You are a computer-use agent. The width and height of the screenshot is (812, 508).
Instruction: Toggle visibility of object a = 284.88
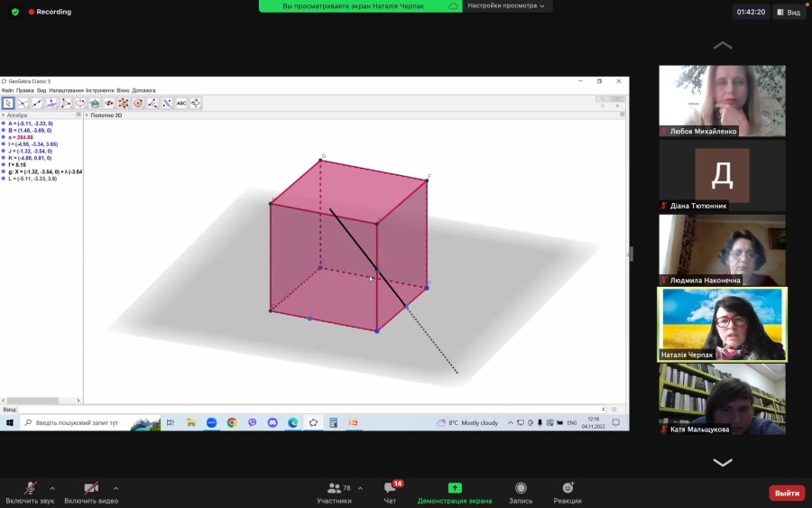tap(4, 137)
